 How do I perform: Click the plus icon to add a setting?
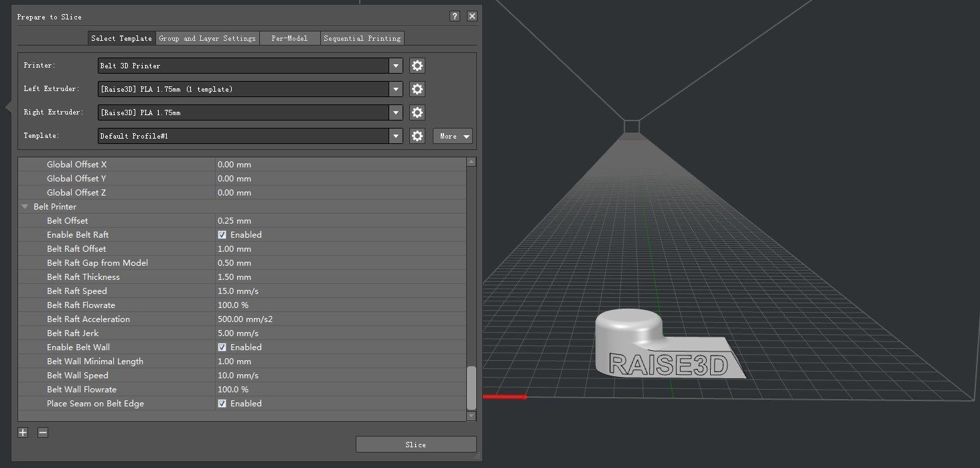click(x=22, y=433)
